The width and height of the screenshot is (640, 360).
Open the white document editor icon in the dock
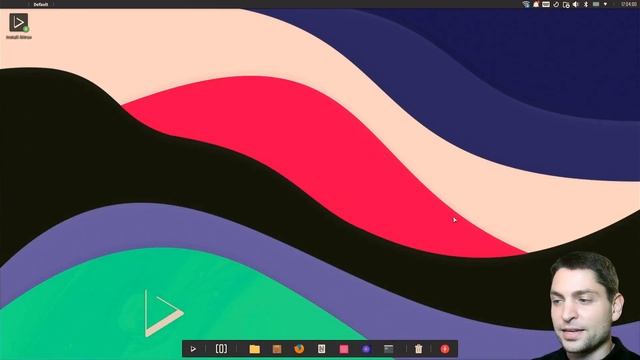322,349
